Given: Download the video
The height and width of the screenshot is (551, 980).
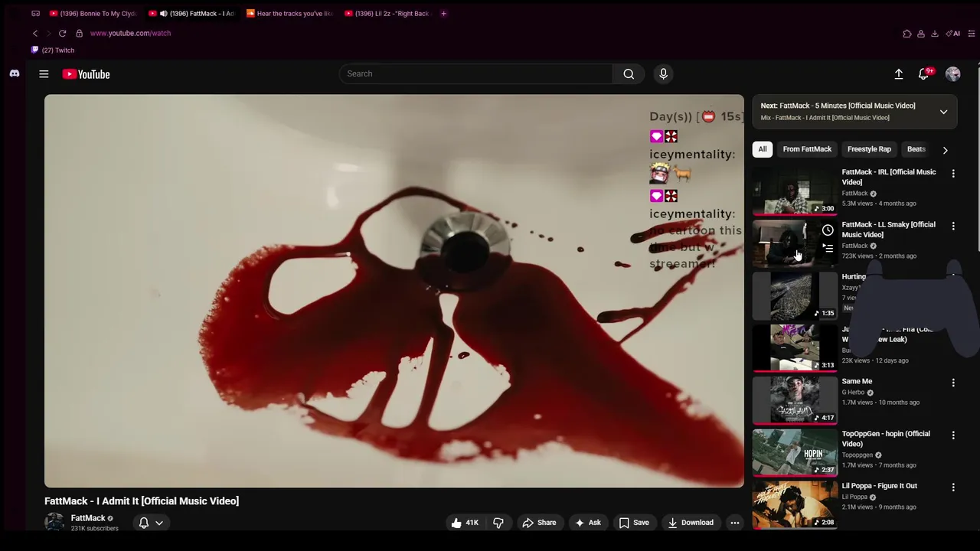Looking at the screenshot, I should [691, 523].
